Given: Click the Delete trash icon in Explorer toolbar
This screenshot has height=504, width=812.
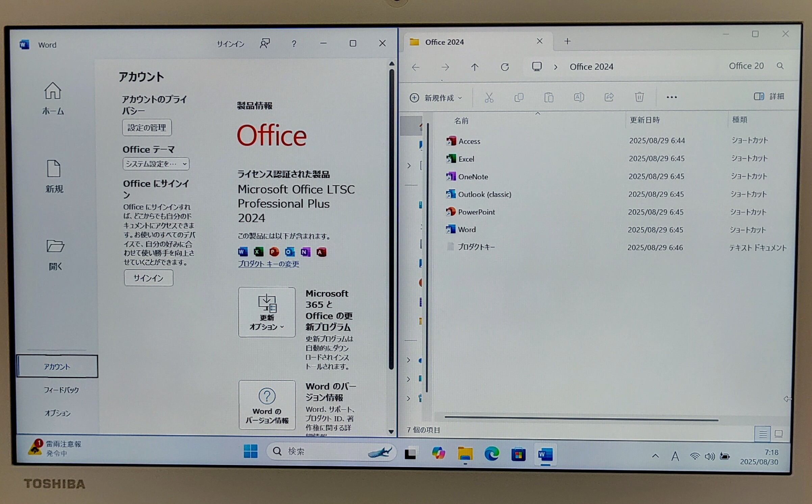Looking at the screenshot, I should tap(639, 97).
